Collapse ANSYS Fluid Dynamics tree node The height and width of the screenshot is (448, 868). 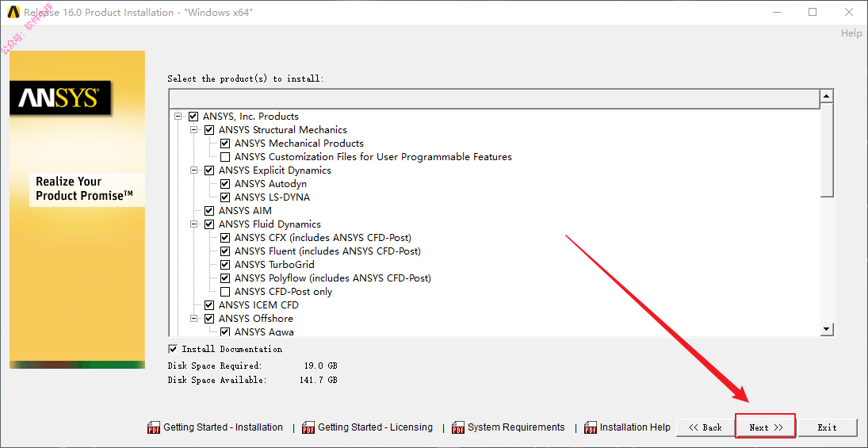point(193,224)
